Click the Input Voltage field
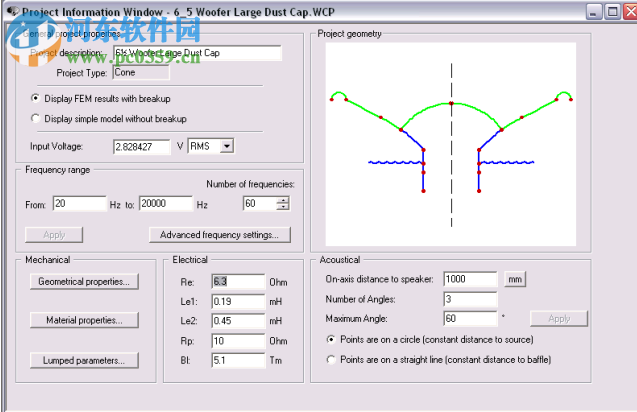This screenshot has width=637, height=412. click(x=142, y=146)
